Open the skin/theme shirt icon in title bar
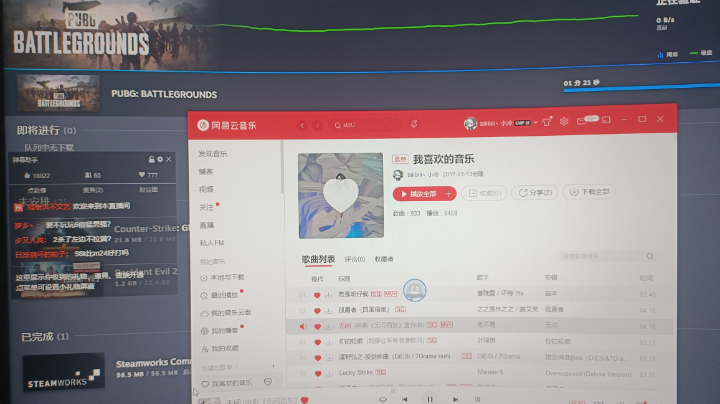This screenshot has height=404, width=720. 546,122
